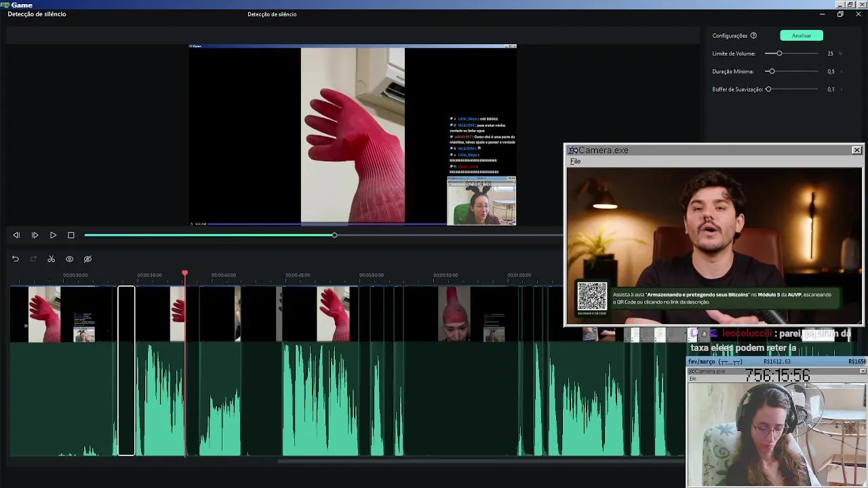Select the white-outlined silent segment
868x488 pixels.
click(x=126, y=371)
